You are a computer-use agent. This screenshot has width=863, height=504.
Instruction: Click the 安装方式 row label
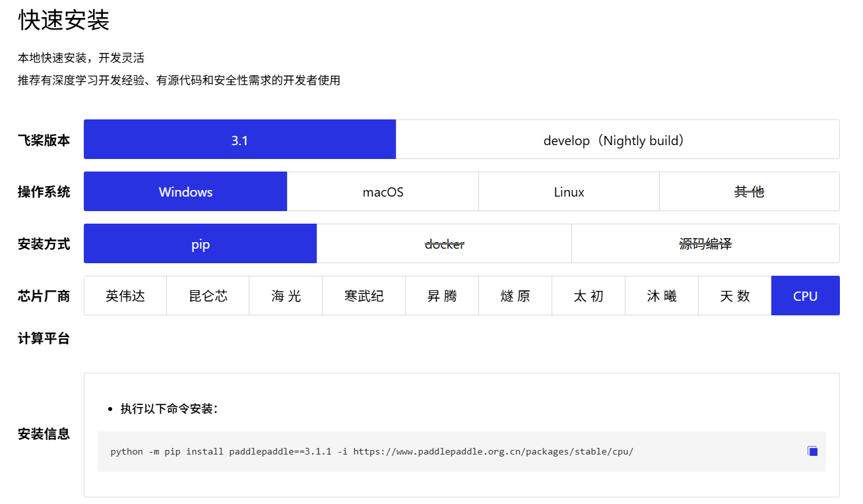[44, 244]
